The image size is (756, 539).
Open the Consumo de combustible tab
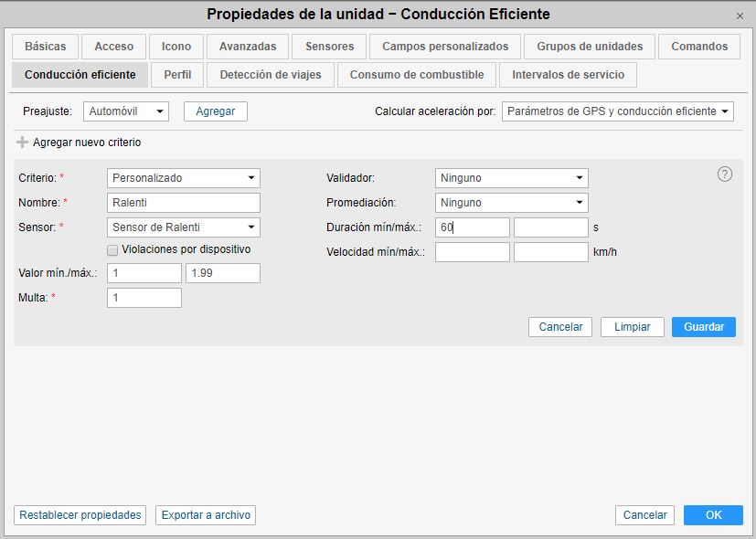[417, 75]
